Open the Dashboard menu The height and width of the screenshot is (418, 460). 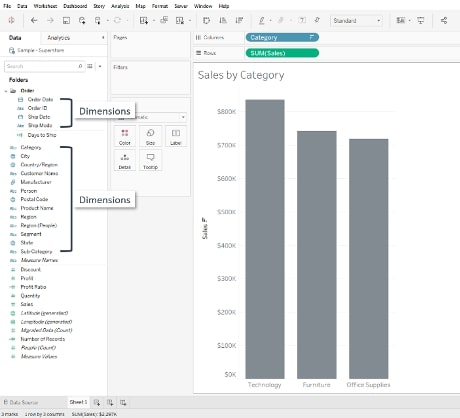point(75,6)
